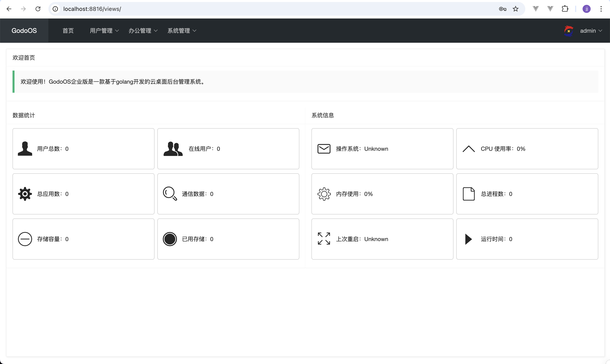Click the browser back arrow
The height and width of the screenshot is (364, 610).
click(x=9, y=9)
